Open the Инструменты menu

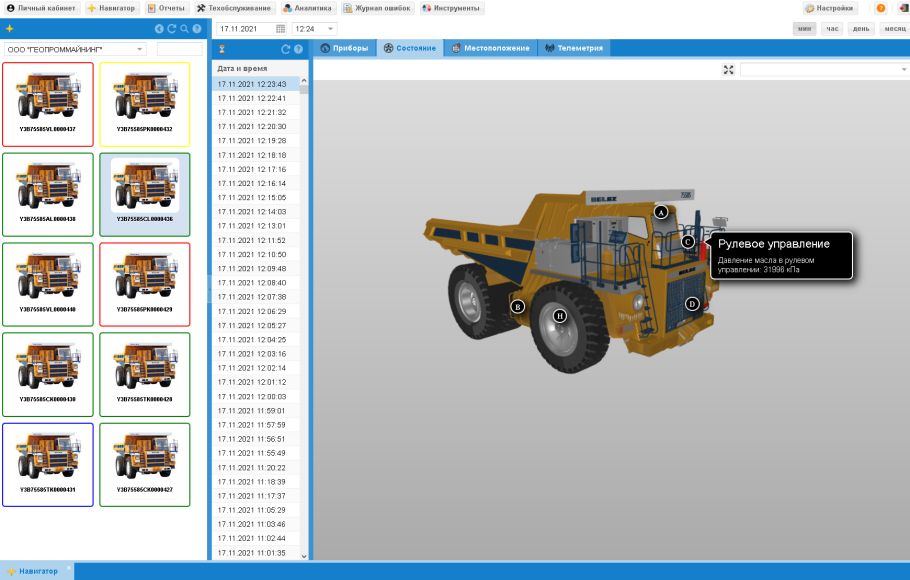click(x=451, y=8)
